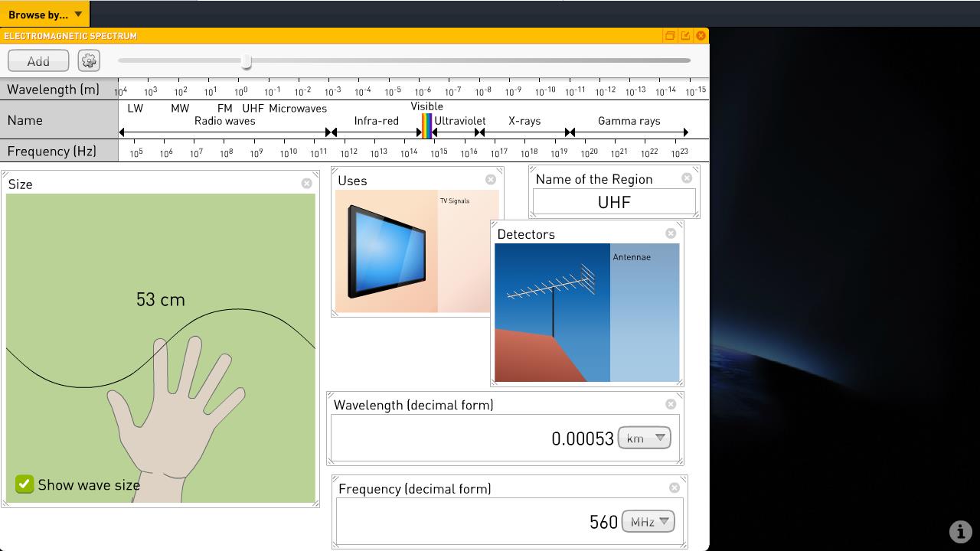980x551 pixels.
Task: Select the Microwaves region label
Action: point(298,109)
